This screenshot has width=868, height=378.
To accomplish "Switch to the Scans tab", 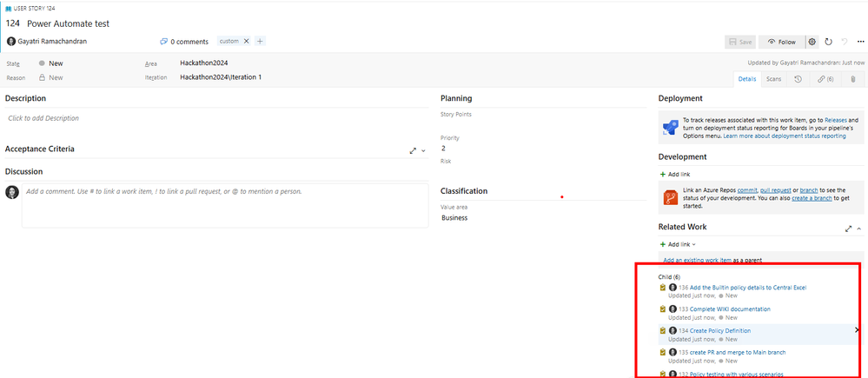I will tap(774, 79).
